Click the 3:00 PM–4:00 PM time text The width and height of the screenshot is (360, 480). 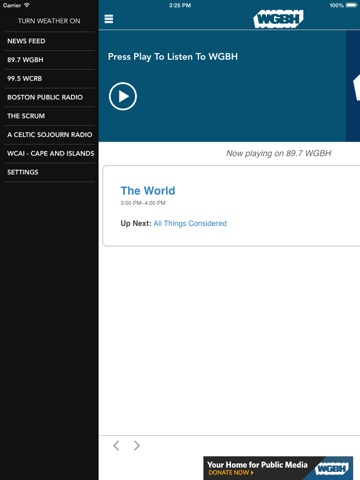pyautogui.click(x=143, y=203)
